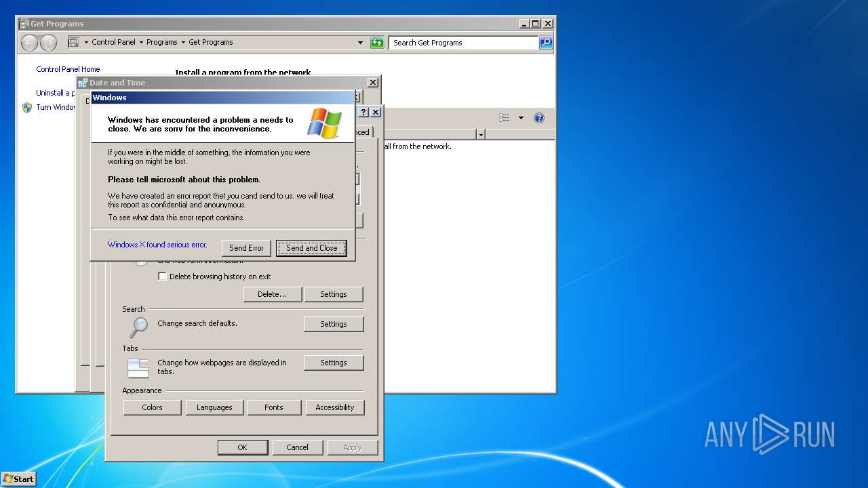
Task: Click the Search magnifying glass icon
Action: [x=138, y=327]
